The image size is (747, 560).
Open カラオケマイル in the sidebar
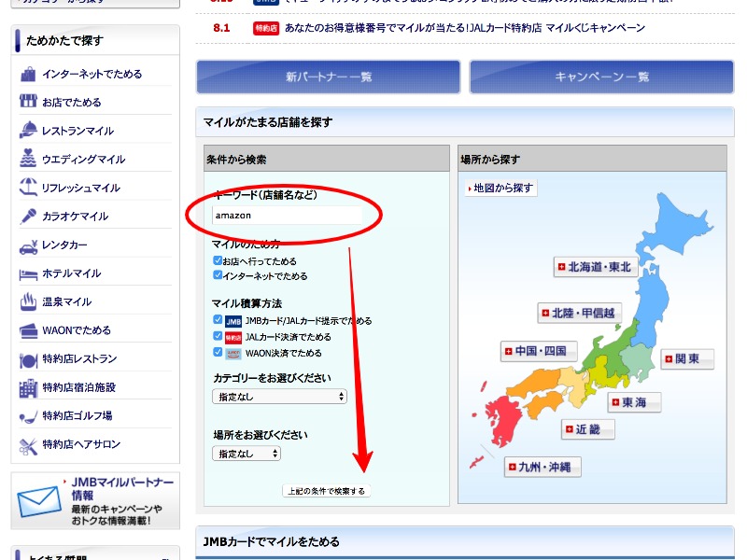[76, 217]
